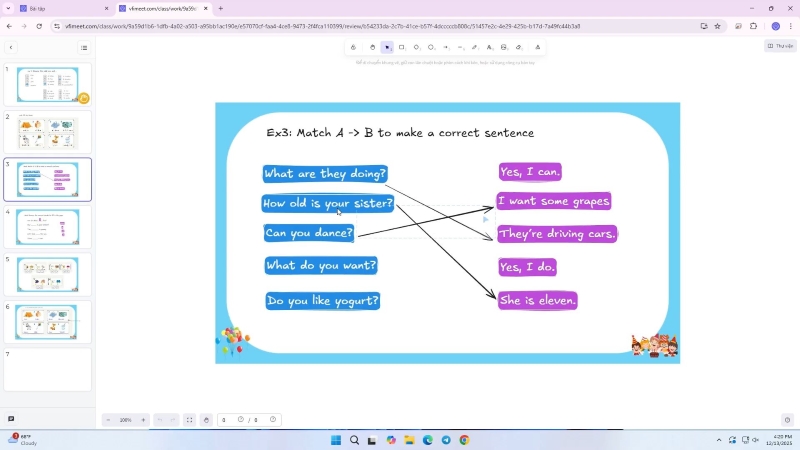Toggle the hand mode in bottom bar
The width and height of the screenshot is (800, 450).
click(206, 420)
